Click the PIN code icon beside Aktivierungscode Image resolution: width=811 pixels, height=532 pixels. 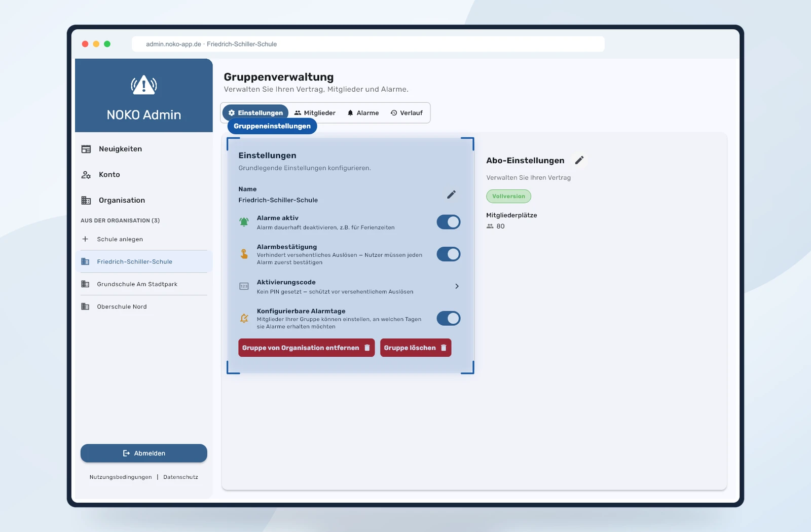(x=244, y=286)
